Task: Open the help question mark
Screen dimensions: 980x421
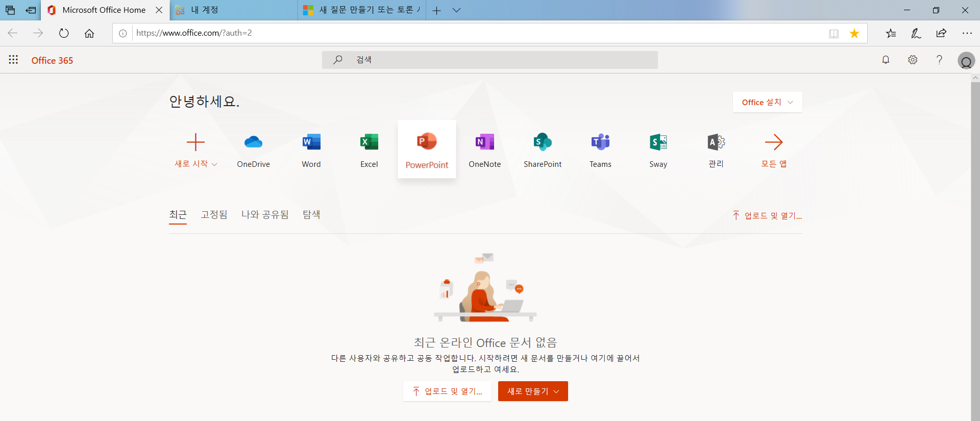Action: tap(939, 60)
